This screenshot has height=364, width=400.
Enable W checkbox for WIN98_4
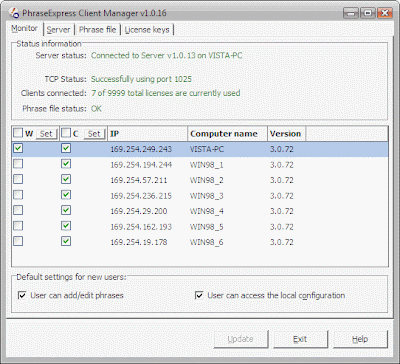18,210
